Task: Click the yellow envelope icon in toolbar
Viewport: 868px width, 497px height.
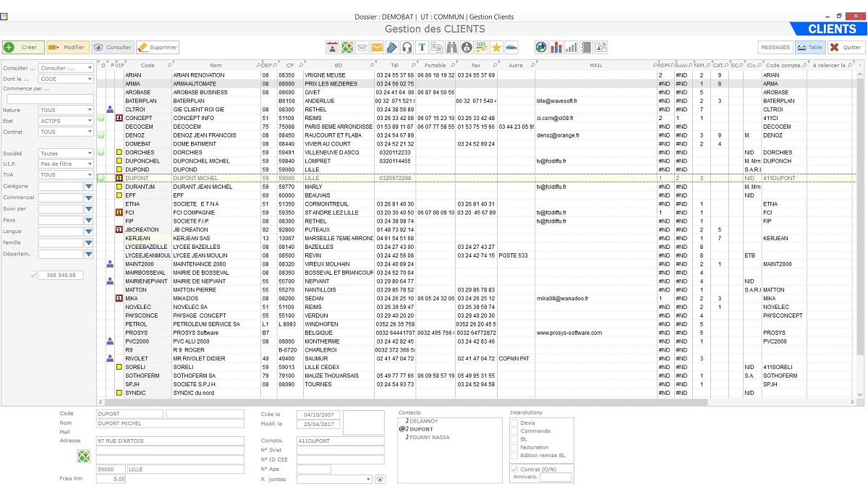Action: (x=377, y=47)
